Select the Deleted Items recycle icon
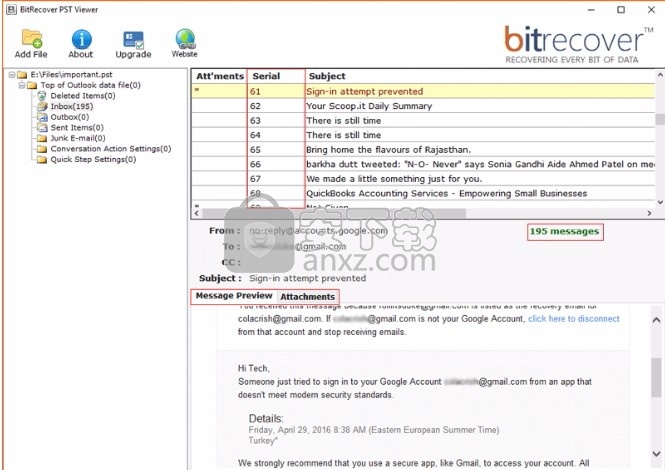665x470 pixels. [x=41, y=96]
